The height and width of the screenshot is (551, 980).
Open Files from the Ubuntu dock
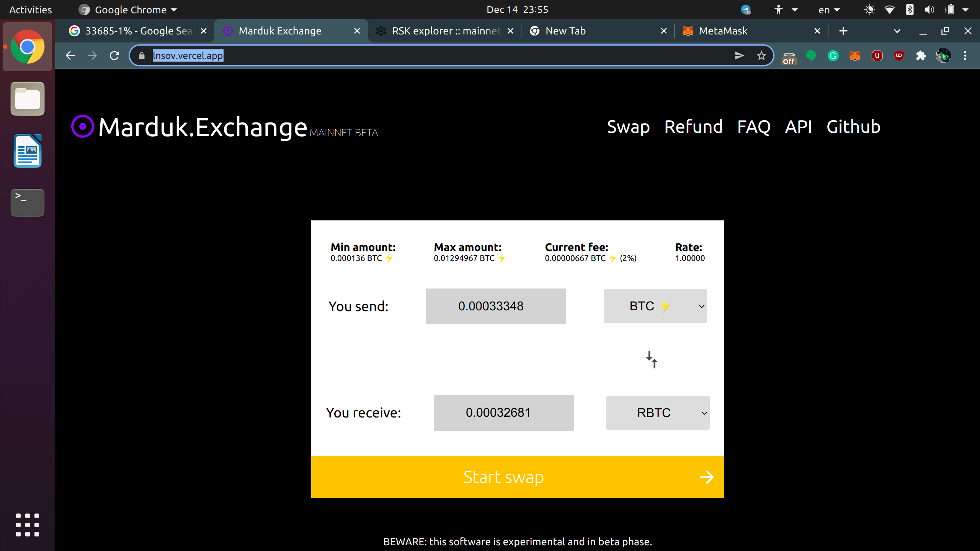[x=28, y=99]
